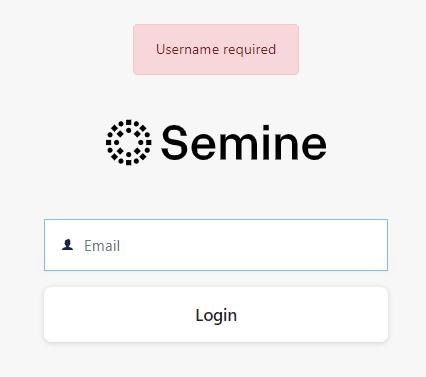Click the circular dotted emblem beside Semine

(x=129, y=142)
